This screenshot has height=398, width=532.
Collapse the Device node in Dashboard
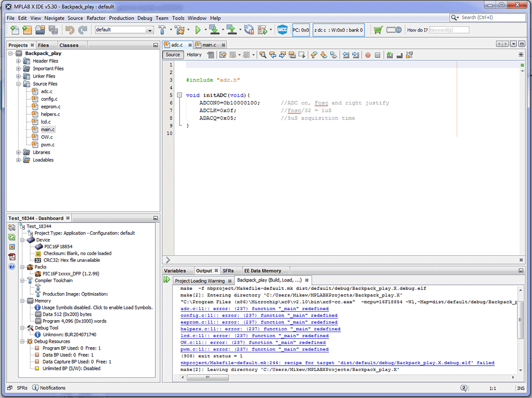point(22,240)
